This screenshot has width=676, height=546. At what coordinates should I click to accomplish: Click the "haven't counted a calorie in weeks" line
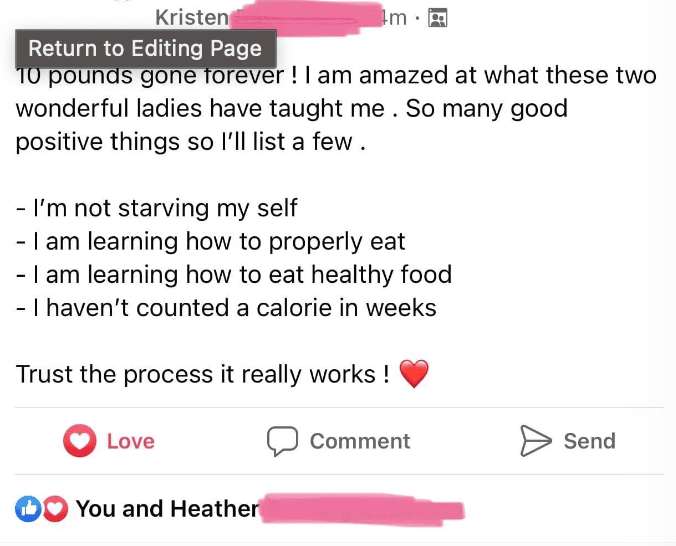(x=226, y=307)
